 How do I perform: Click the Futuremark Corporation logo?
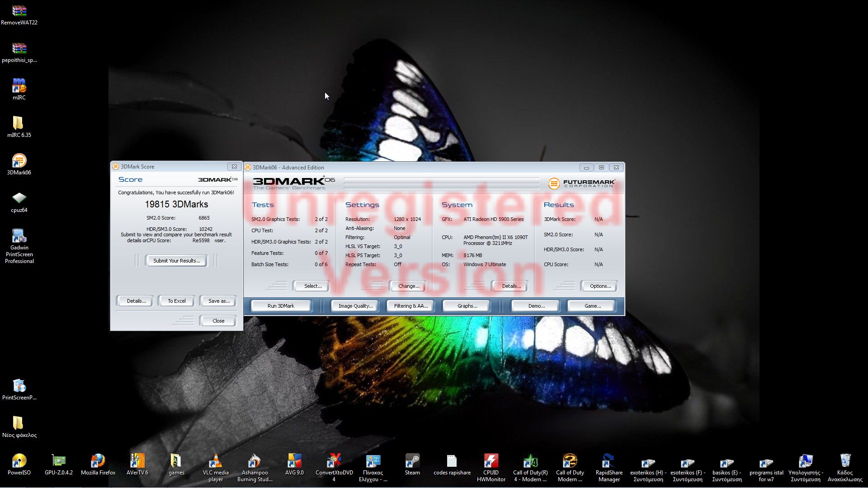click(581, 183)
